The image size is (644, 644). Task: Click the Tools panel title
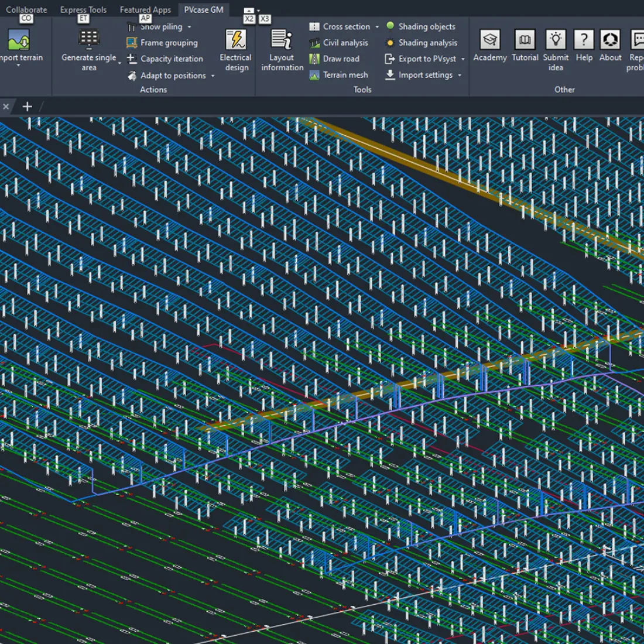click(x=362, y=90)
